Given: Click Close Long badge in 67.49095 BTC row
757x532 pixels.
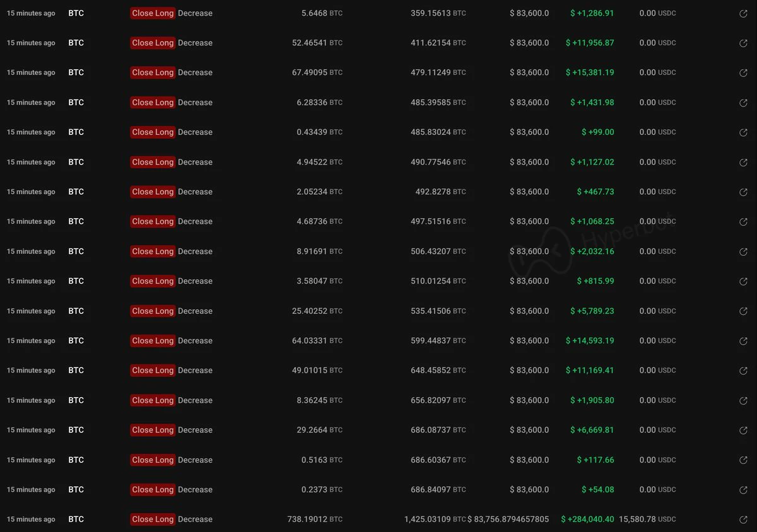Looking at the screenshot, I should 153,72.
